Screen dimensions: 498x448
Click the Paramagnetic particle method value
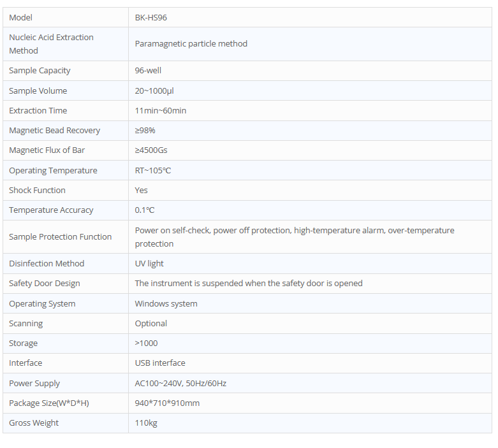coord(191,44)
